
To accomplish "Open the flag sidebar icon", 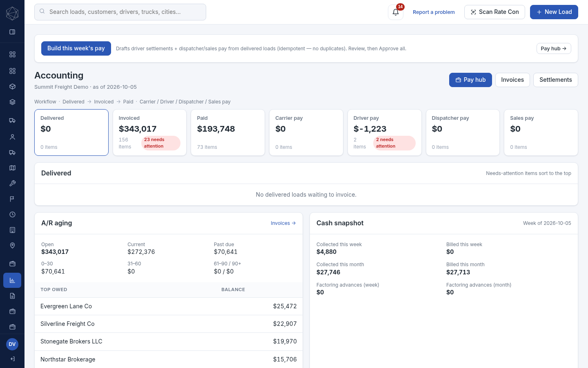I will pos(12,199).
